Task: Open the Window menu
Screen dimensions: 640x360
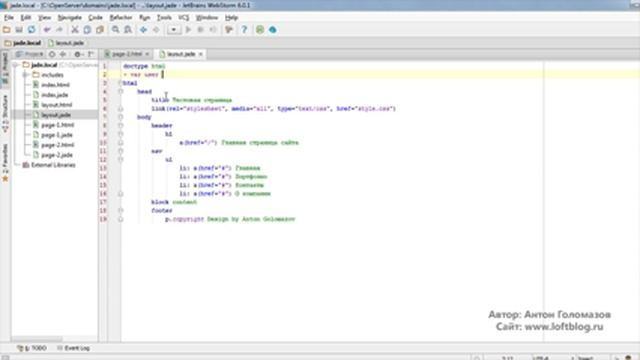Action: click(207, 18)
